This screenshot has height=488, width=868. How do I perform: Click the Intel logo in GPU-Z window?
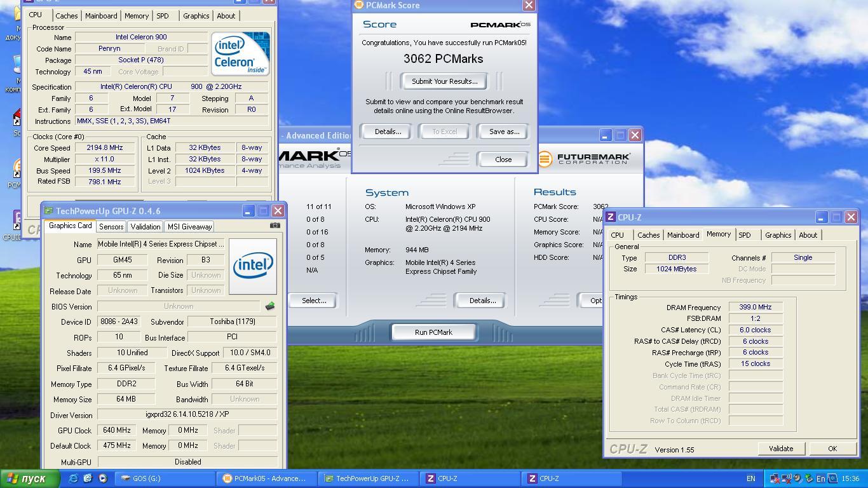tap(253, 266)
